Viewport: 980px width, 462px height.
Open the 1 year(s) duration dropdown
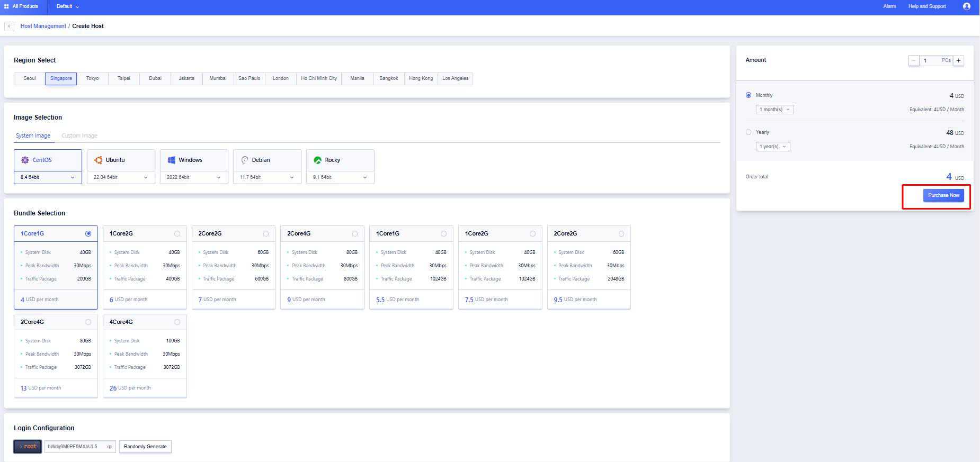click(x=773, y=147)
